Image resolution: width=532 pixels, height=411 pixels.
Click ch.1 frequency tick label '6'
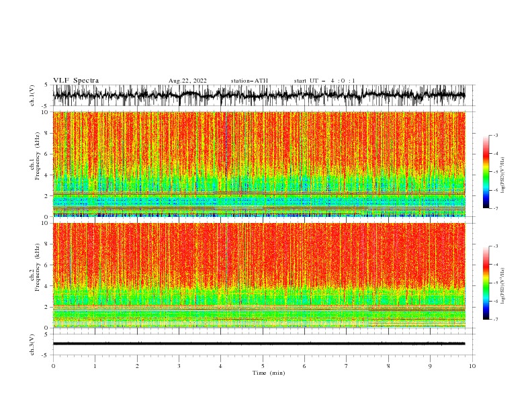tap(47, 154)
